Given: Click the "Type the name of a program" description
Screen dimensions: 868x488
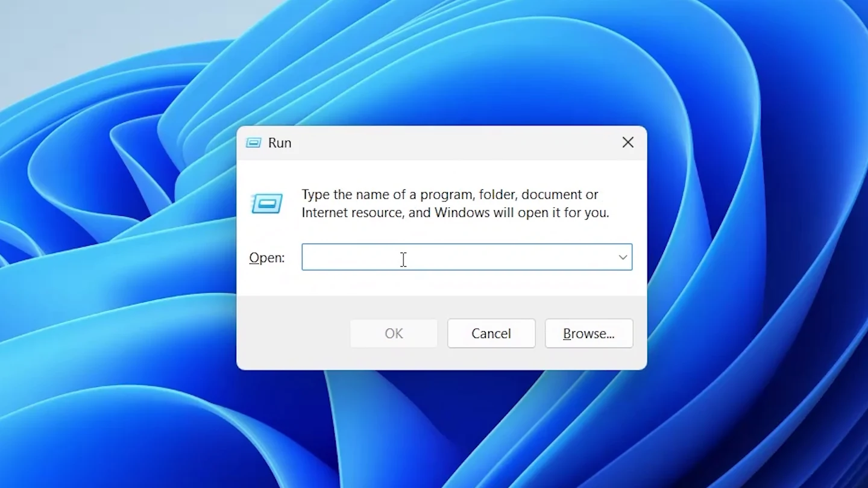Looking at the screenshot, I should click(455, 204).
